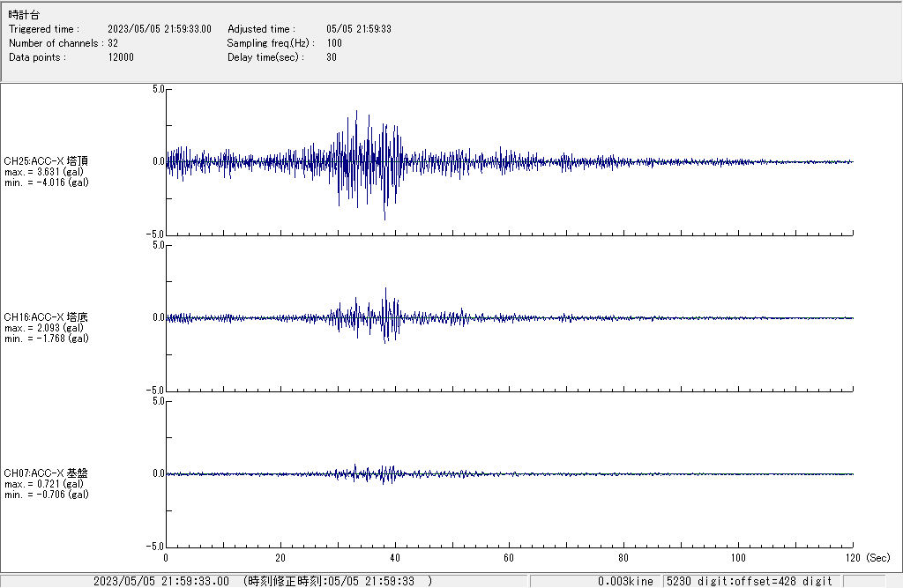Click the Sampling freq value 100
Image resolution: width=903 pixels, height=588 pixels.
[334, 43]
